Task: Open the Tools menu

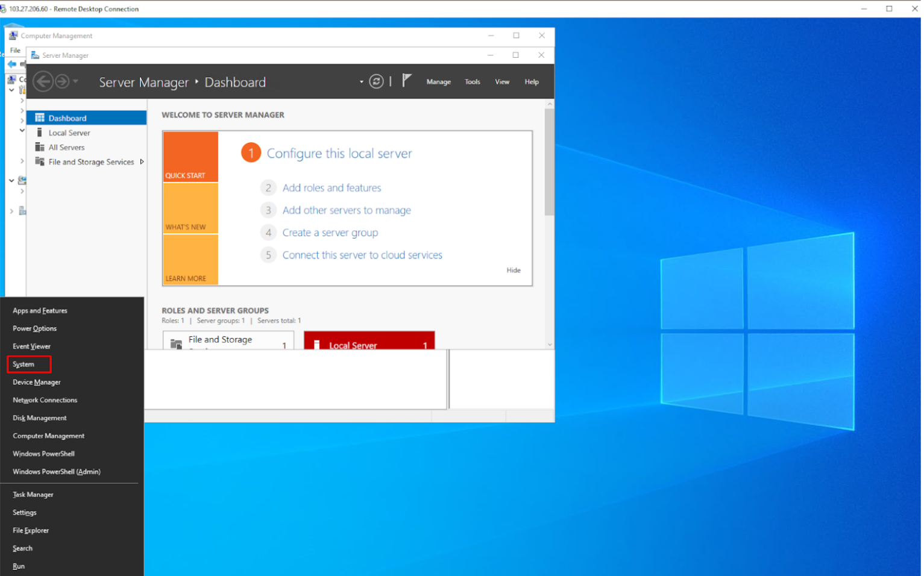Action: [x=473, y=81]
